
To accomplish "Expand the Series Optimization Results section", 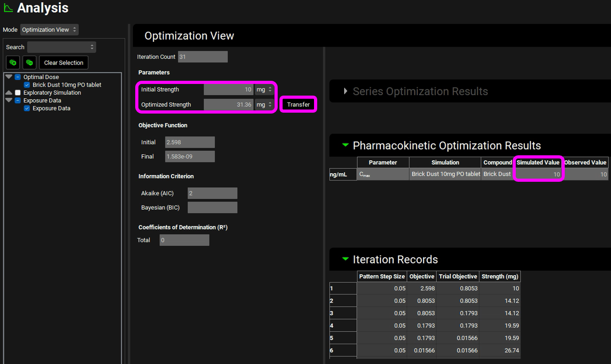I will 345,92.
